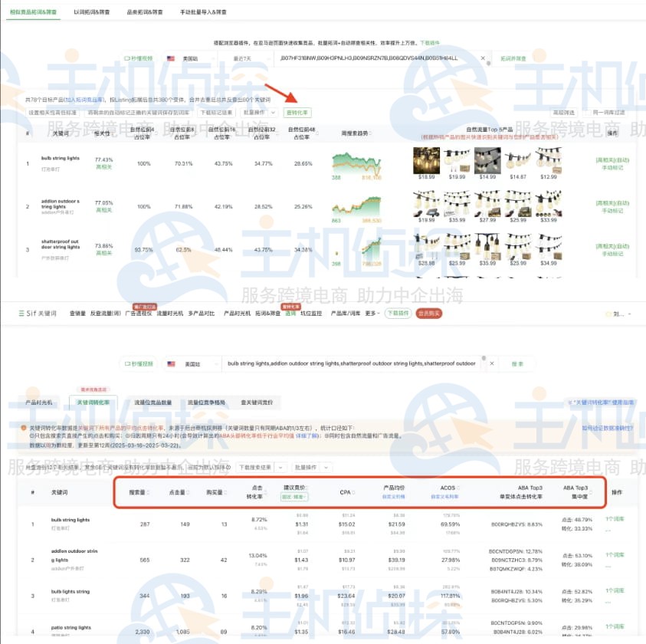Switch to the 品类拓词&筛查 tab
Screen dimensions: 646x644
coord(145,12)
